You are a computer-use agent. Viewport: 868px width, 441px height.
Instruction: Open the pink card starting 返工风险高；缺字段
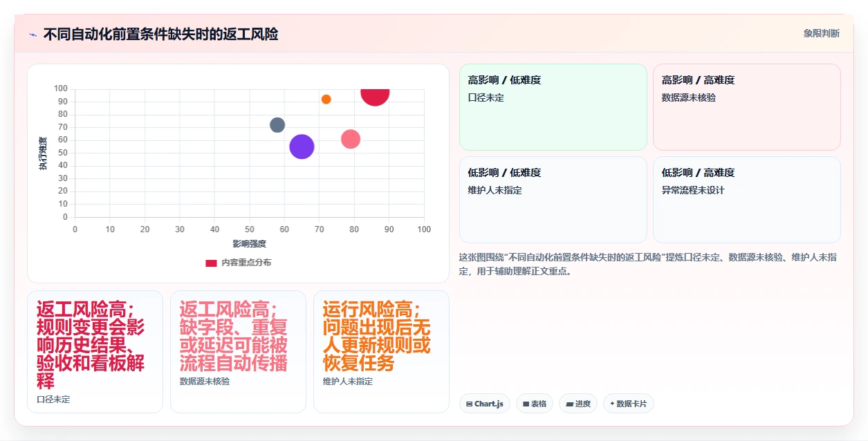tap(238, 352)
